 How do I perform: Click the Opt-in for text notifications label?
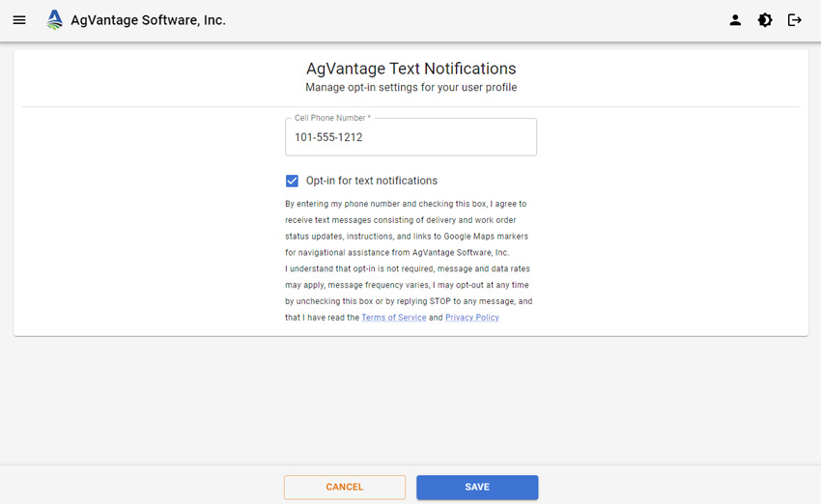(372, 181)
